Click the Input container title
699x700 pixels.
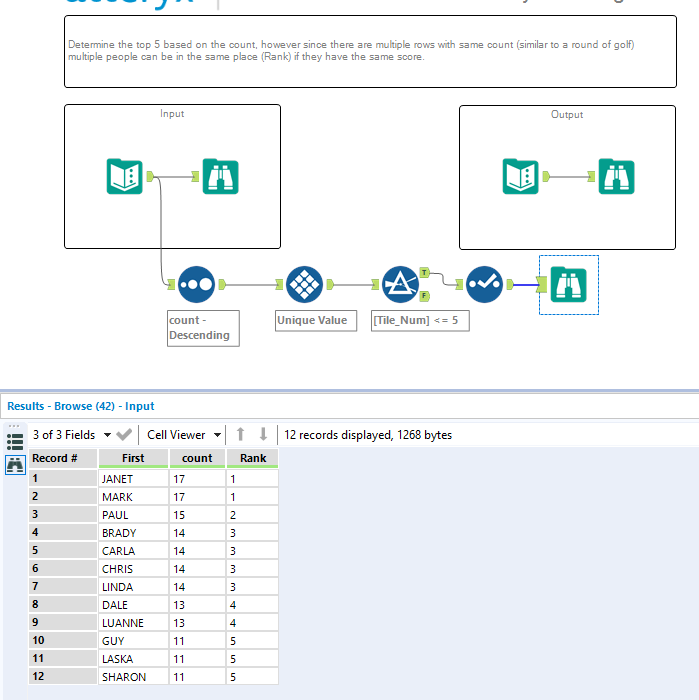click(172, 114)
